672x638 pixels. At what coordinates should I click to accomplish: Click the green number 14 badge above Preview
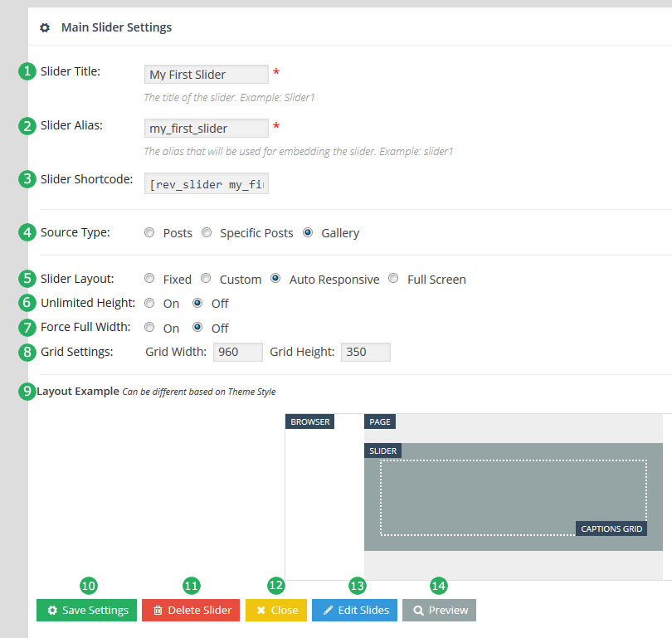(438, 585)
